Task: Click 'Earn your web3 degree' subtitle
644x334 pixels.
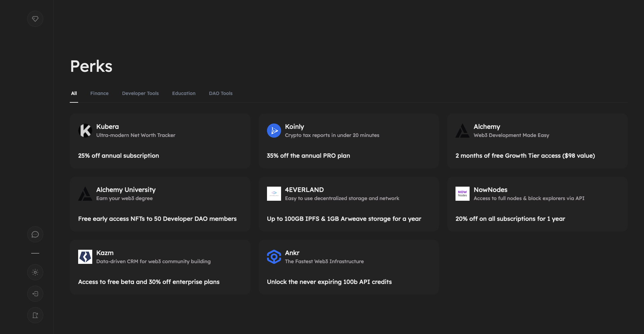Action: 124,198
